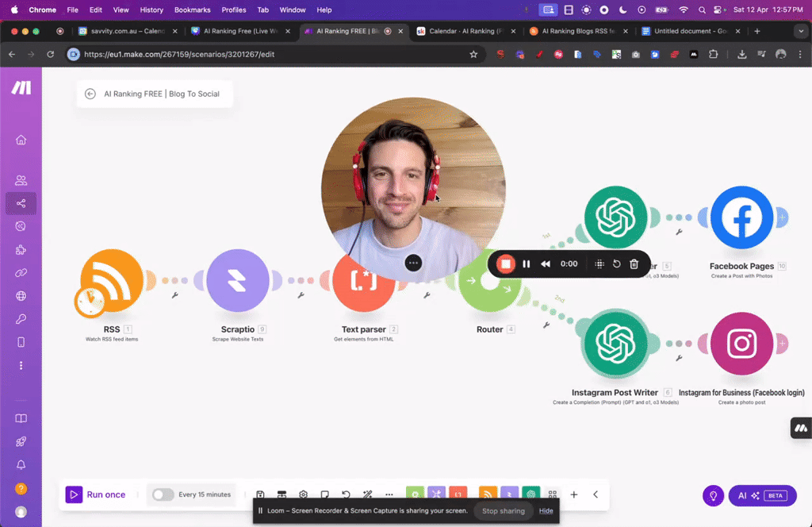
Task: Open the More three-dots menu in sidebar
Action: [x=21, y=366]
